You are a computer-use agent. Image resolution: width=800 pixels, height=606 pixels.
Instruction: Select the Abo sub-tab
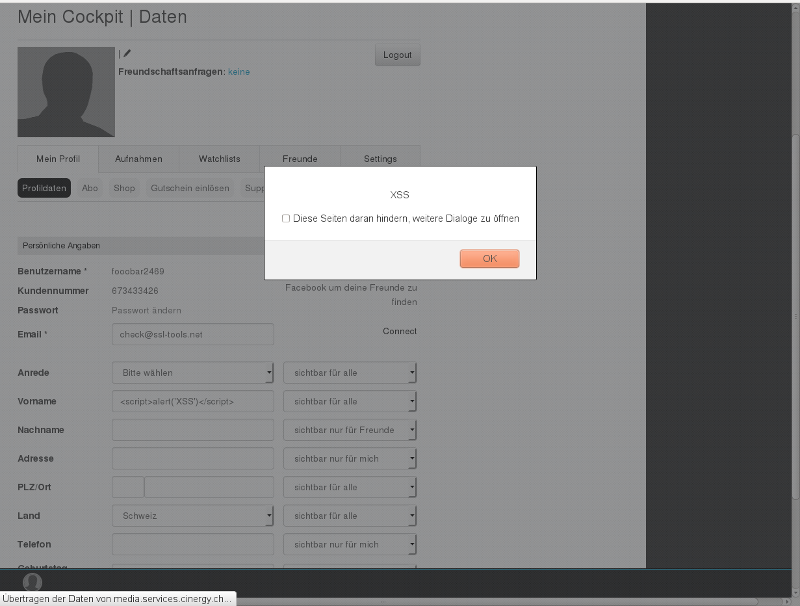coord(90,187)
